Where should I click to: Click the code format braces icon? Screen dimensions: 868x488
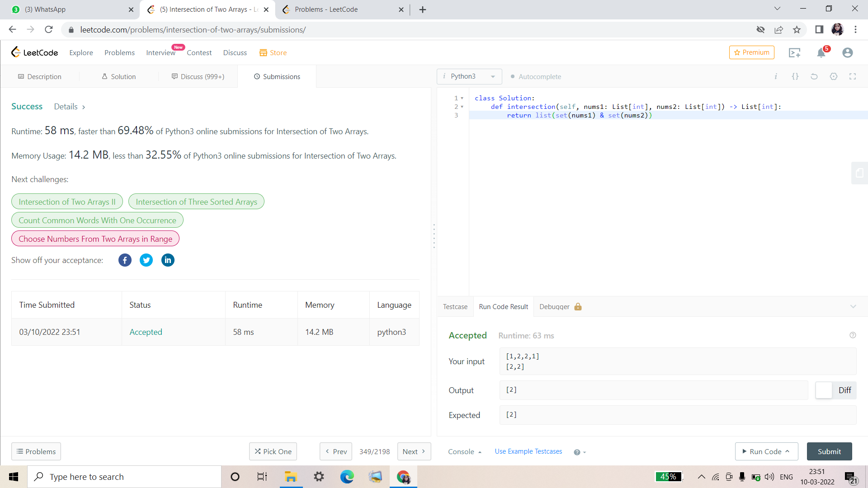coord(795,76)
